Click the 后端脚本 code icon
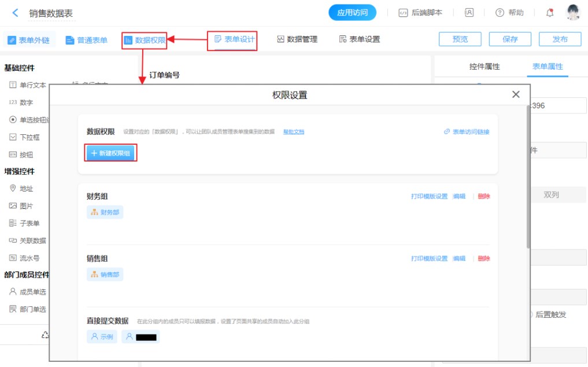The image size is (588, 367). [404, 13]
